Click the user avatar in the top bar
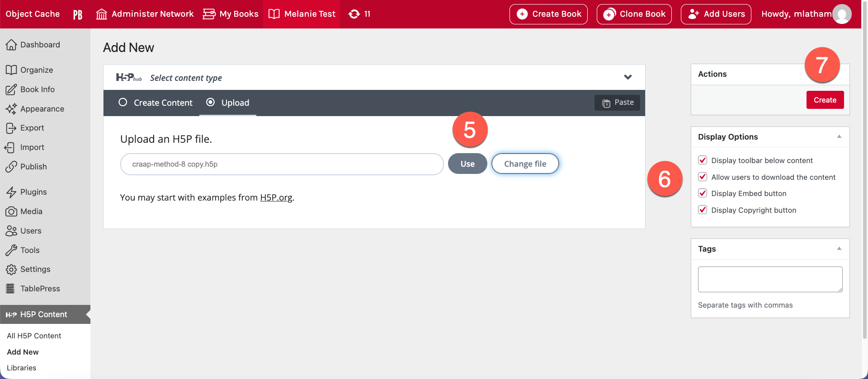This screenshot has width=868, height=379. 841,14
